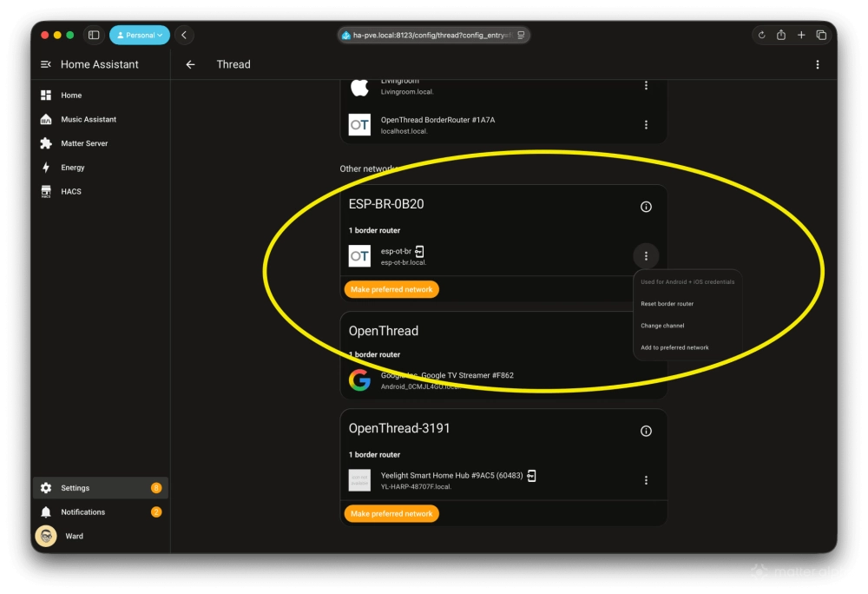Reload the page in browser

coord(762,35)
